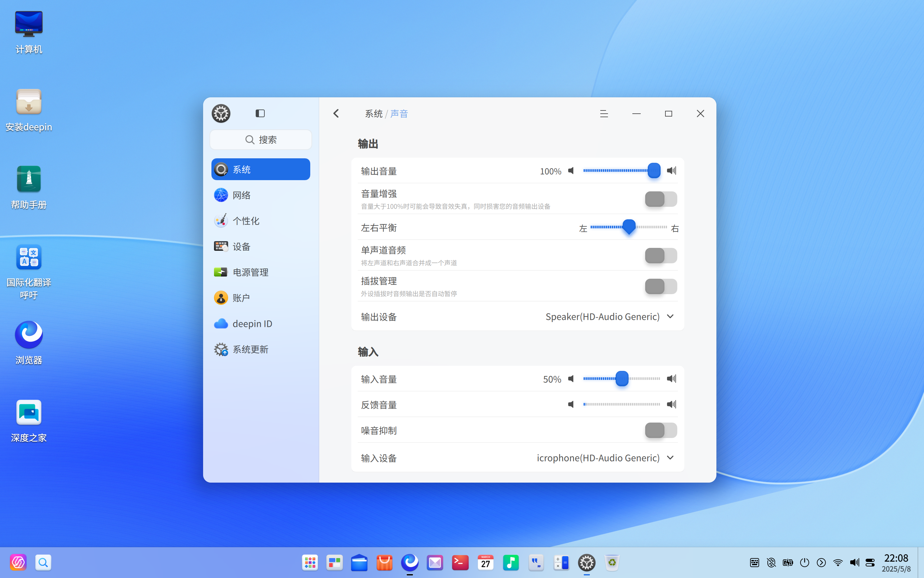Open the trash in the dock

(612, 562)
